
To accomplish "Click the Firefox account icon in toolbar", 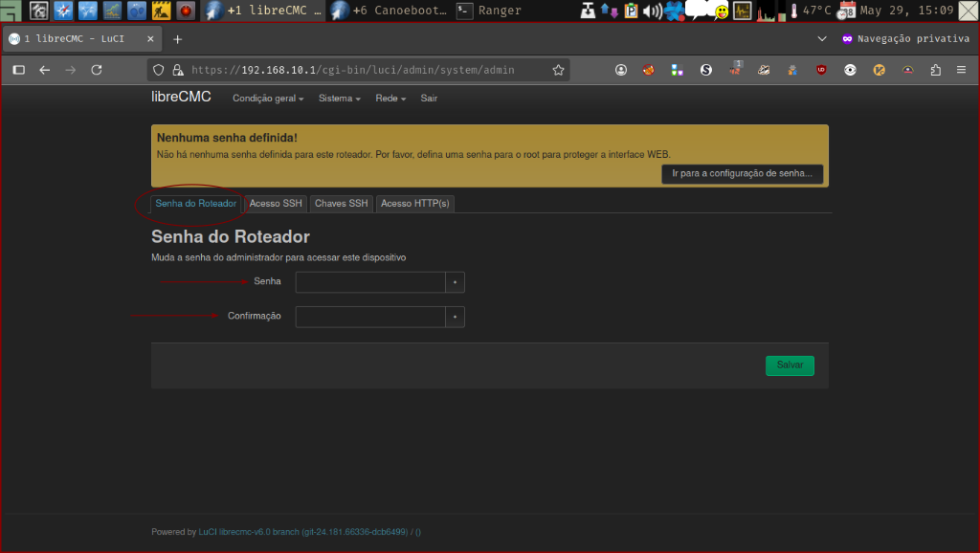I will tap(621, 70).
